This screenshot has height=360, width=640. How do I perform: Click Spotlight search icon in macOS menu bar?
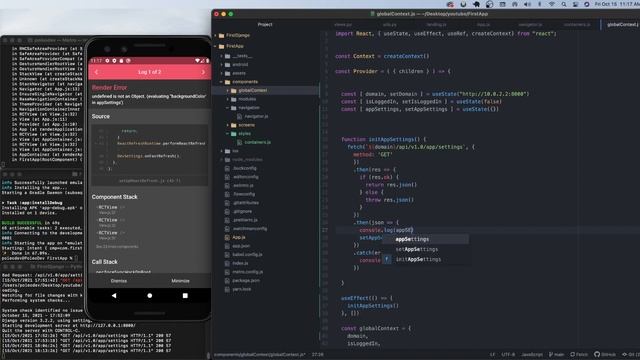coord(564,4)
